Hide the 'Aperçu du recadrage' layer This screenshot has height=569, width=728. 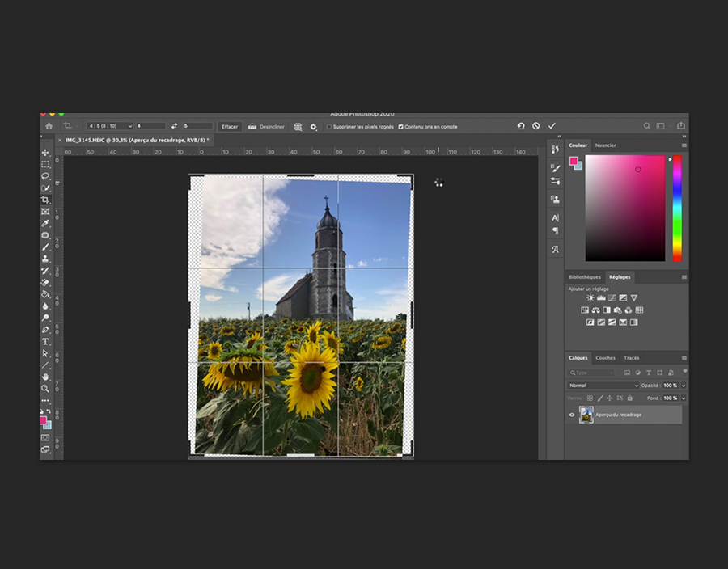click(572, 415)
